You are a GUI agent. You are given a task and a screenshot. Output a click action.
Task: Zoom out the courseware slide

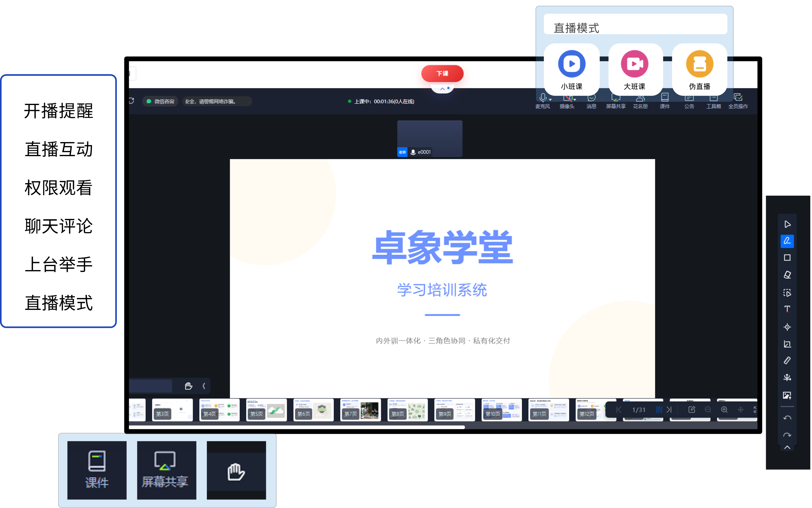tap(708, 410)
